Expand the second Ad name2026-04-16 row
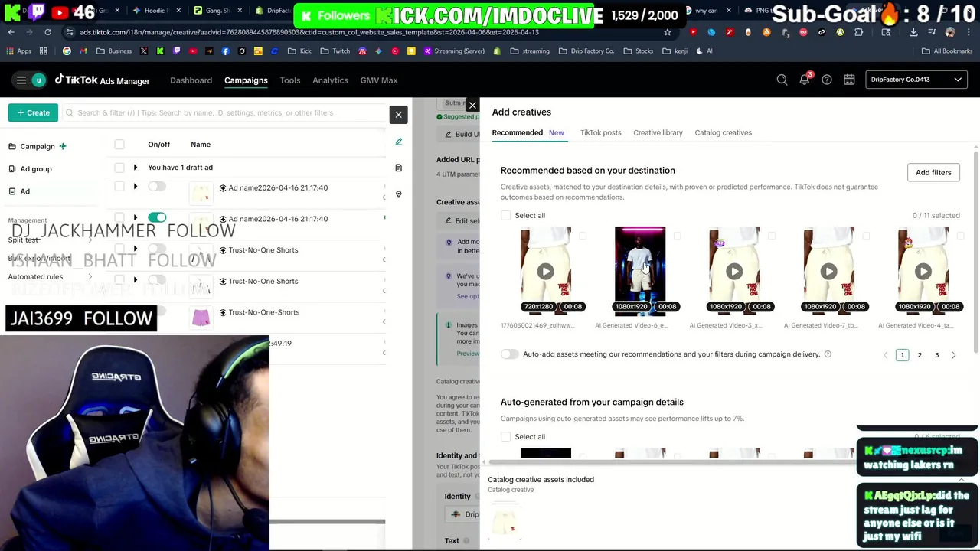 [x=136, y=218]
